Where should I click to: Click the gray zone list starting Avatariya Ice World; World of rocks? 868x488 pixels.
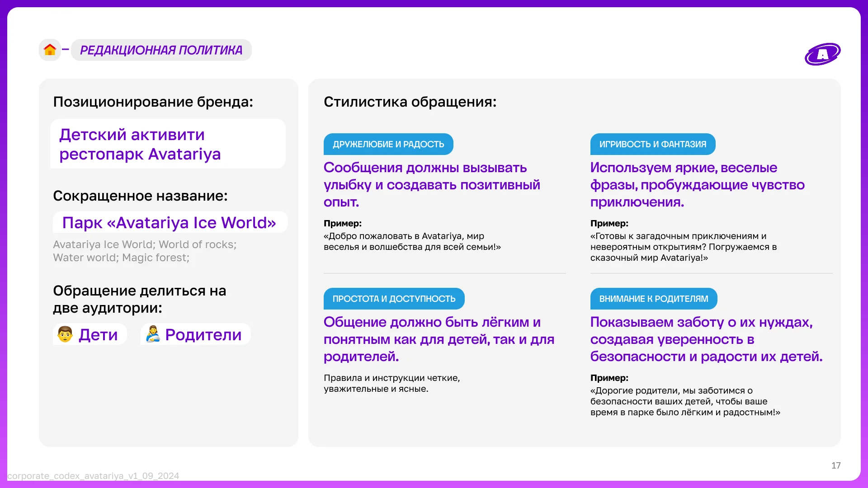[145, 251]
